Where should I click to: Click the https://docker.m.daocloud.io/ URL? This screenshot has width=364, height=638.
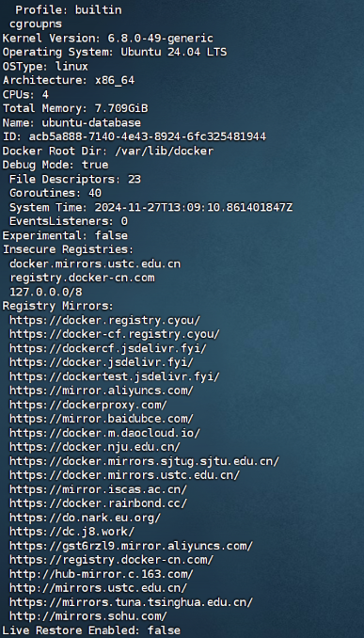(105, 433)
